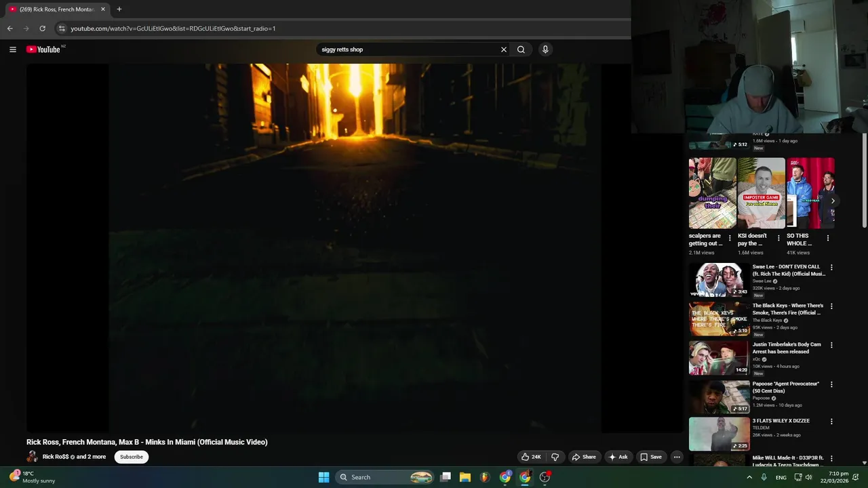Save the video to a playlist

651,457
